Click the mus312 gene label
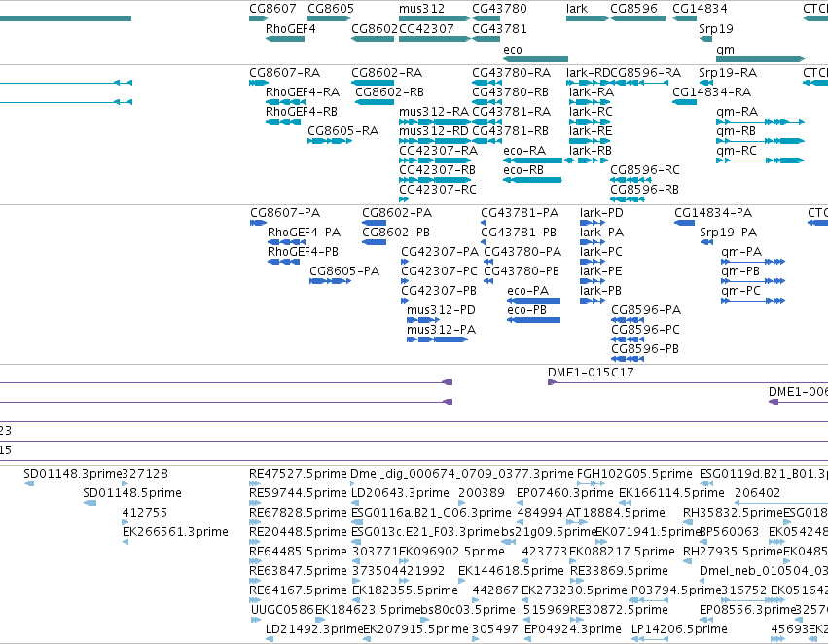This screenshot has width=828, height=644. [421, 9]
